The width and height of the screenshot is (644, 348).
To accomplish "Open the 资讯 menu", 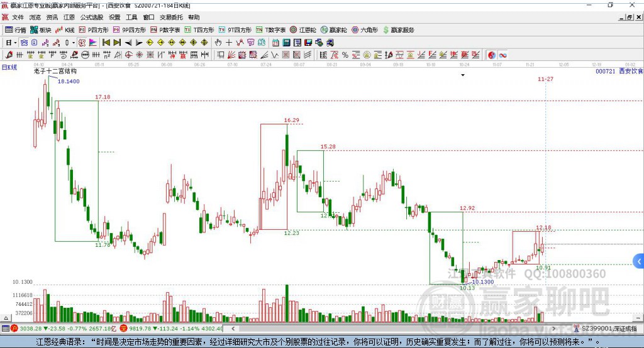I will point(52,17).
